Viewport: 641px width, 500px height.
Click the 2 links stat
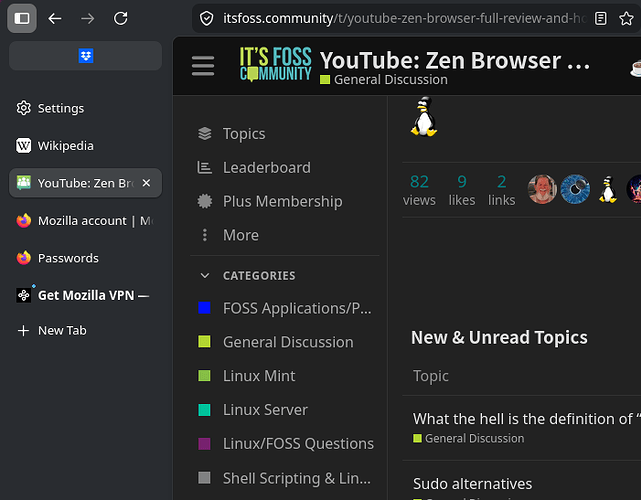pyautogui.click(x=502, y=190)
